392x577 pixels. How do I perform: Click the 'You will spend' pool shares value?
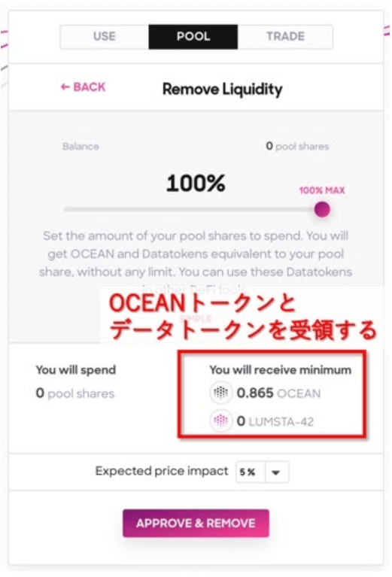(75, 393)
